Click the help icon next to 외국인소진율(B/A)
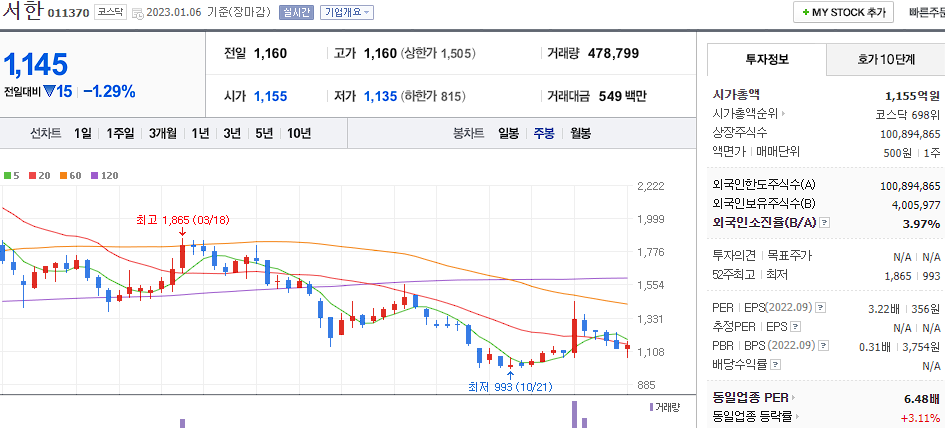 [825, 223]
